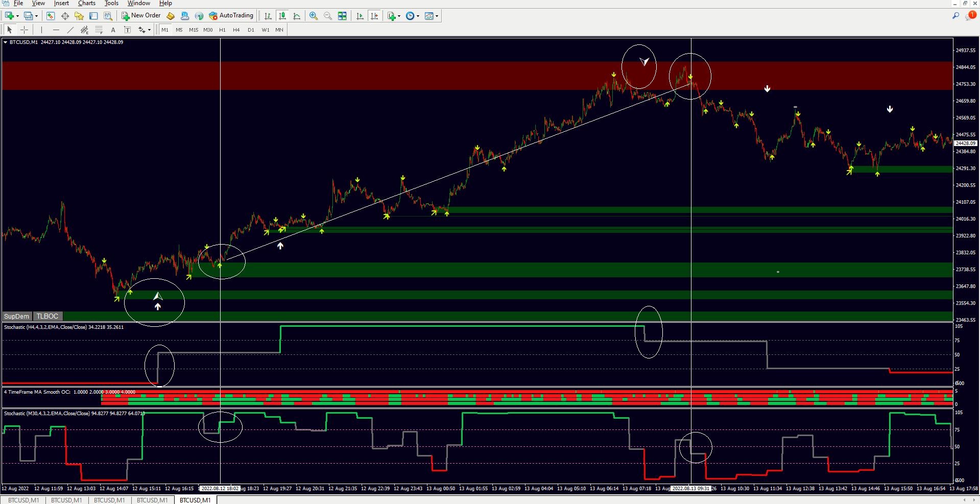980x504 pixels.
Task: Select the Text tool A icon
Action: (x=113, y=30)
